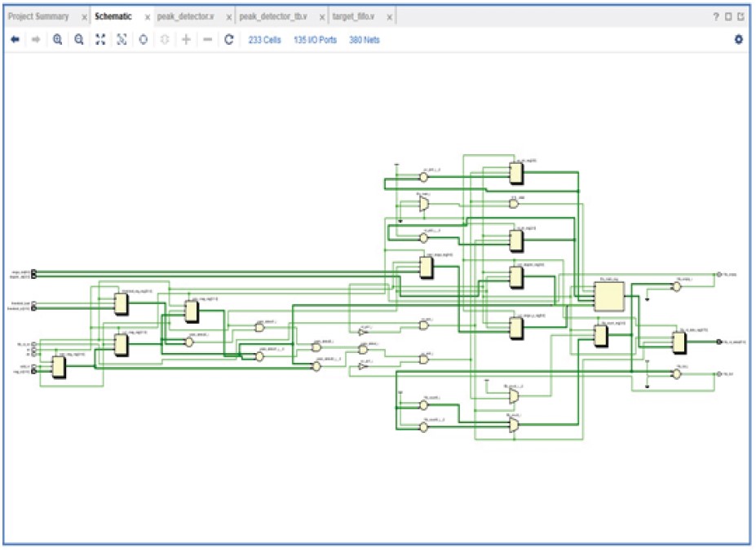Click the Zoom Out magnifier icon

coord(79,40)
